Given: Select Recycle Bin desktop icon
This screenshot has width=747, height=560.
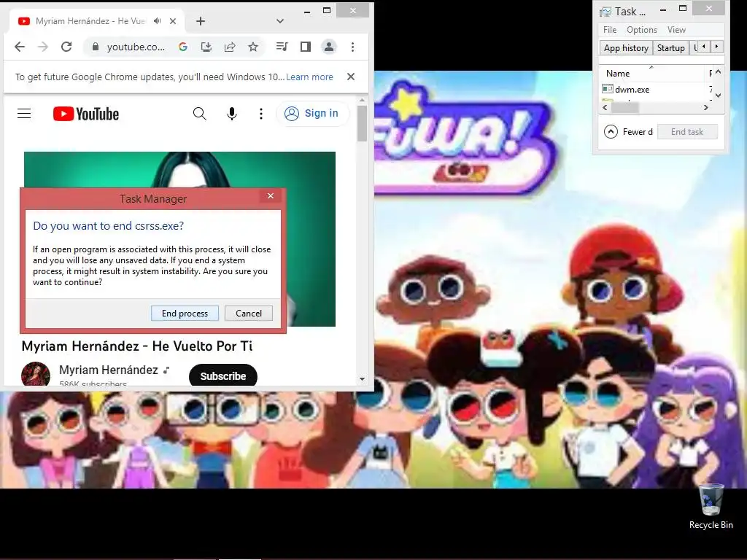Looking at the screenshot, I should (x=711, y=507).
